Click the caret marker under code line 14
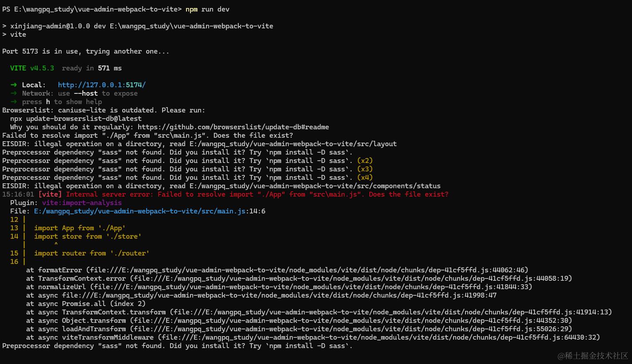 pos(56,245)
